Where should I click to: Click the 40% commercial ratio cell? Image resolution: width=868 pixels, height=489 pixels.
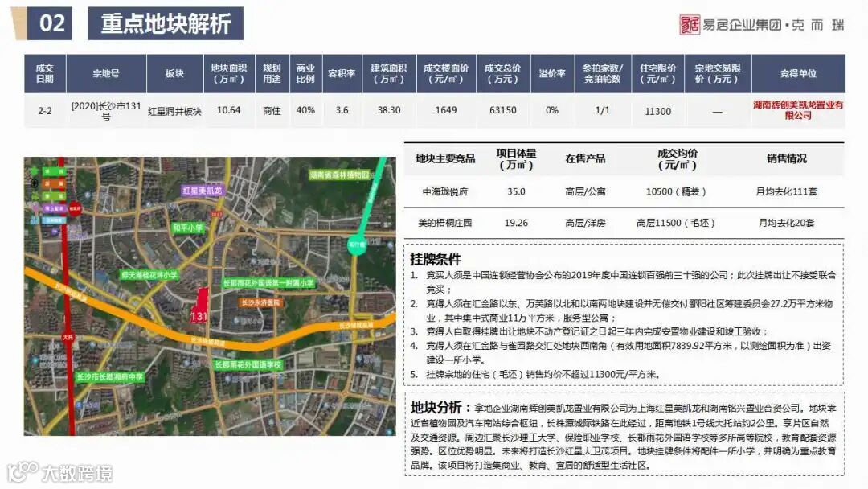coord(305,110)
